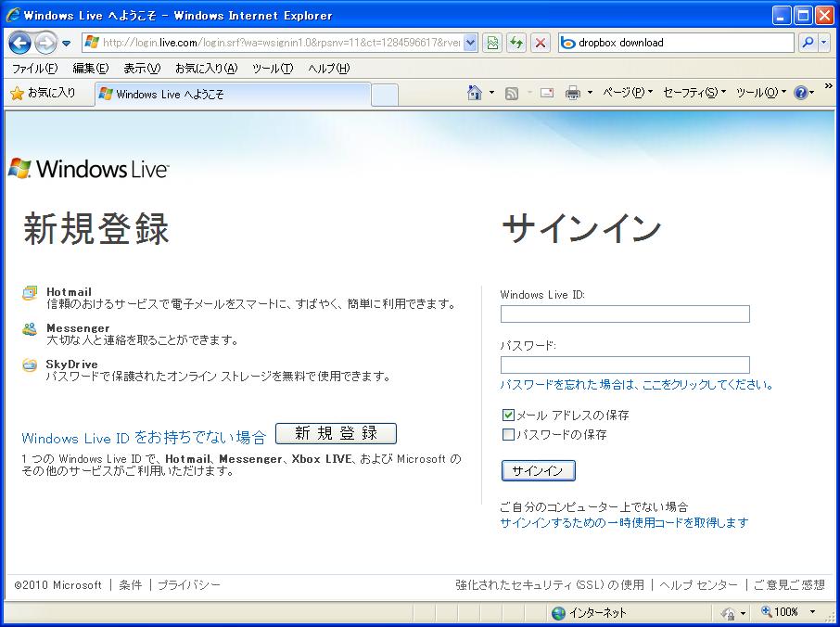Stop loading with the red X icon
The image size is (840, 627).
[x=541, y=43]
